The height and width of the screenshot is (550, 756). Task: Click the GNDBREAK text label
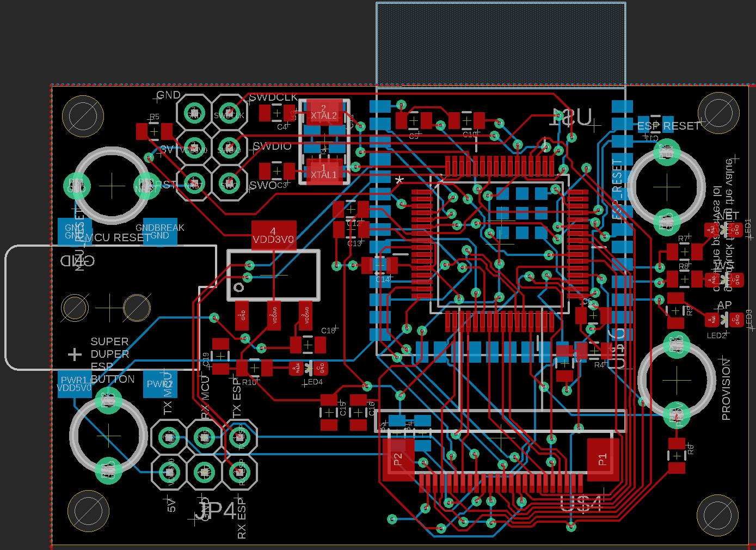(160, 228)
